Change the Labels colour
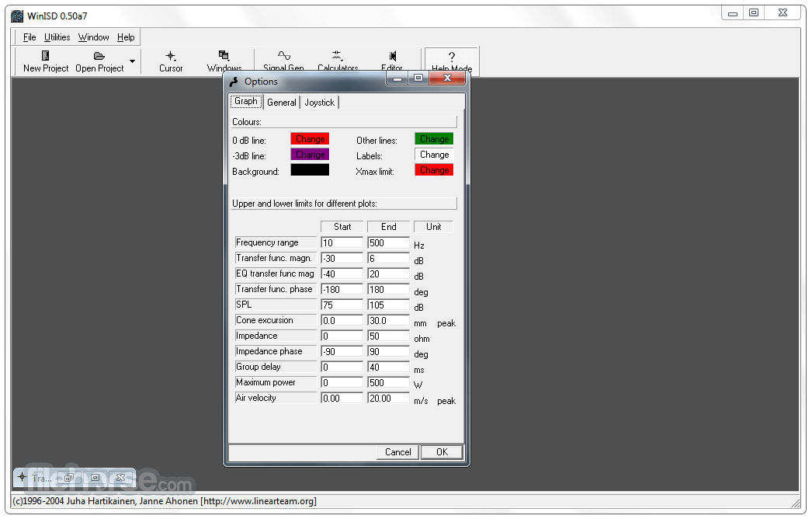The image size is (812, 519). coord(434,155)
